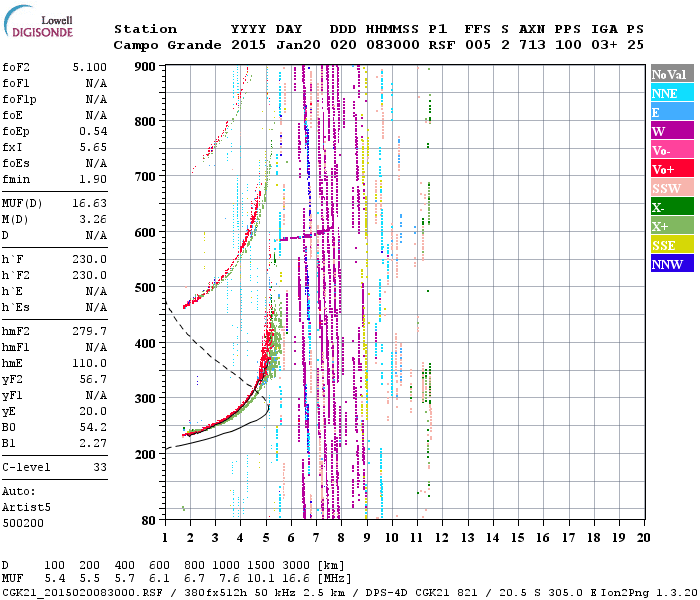Click the PPS value 100
Screen dimensions: 700x600
click(568, 45)
